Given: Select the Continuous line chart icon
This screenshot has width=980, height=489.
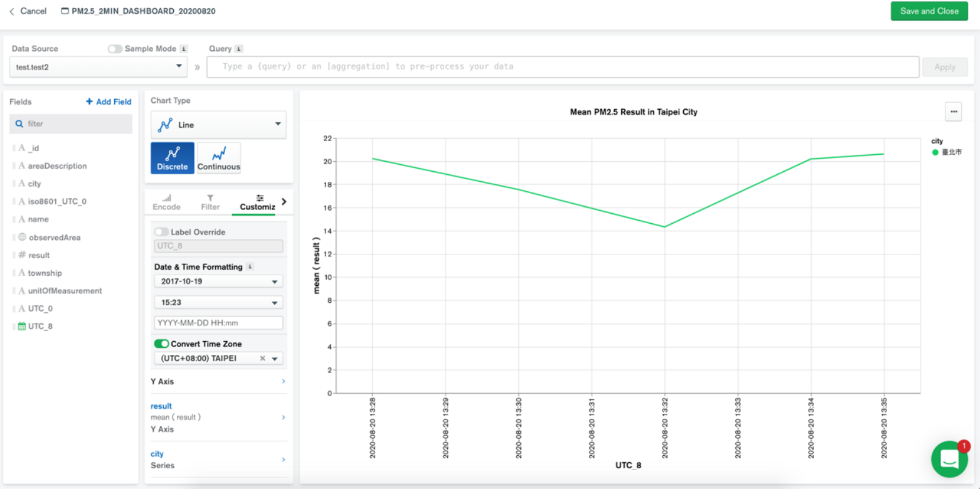Looking at the screenshot, I should [x=218, y=157].
